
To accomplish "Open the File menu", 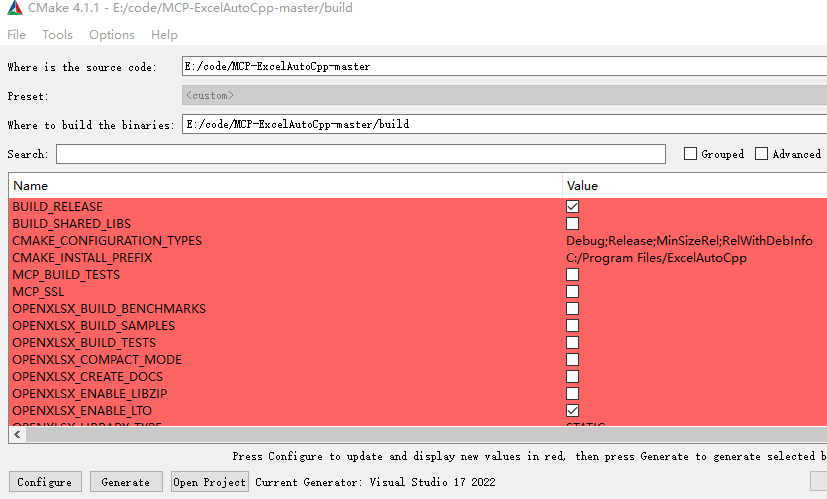I will [16, 35].
